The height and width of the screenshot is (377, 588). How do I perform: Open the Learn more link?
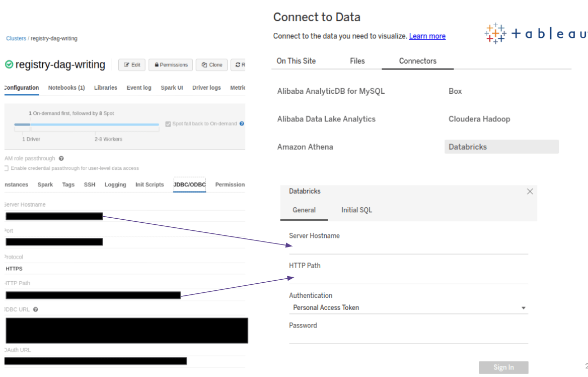[x=427, y=36]
